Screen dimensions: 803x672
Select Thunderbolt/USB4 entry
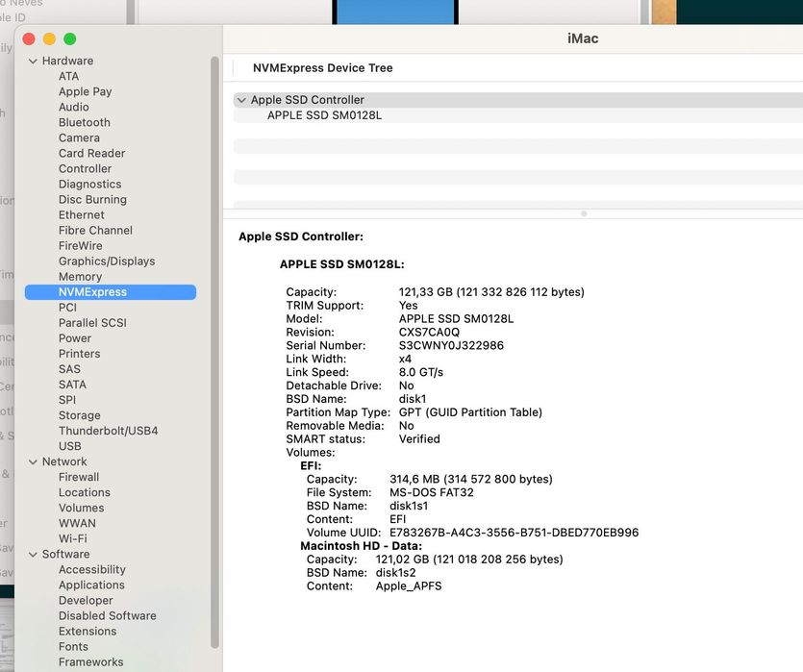108,431
